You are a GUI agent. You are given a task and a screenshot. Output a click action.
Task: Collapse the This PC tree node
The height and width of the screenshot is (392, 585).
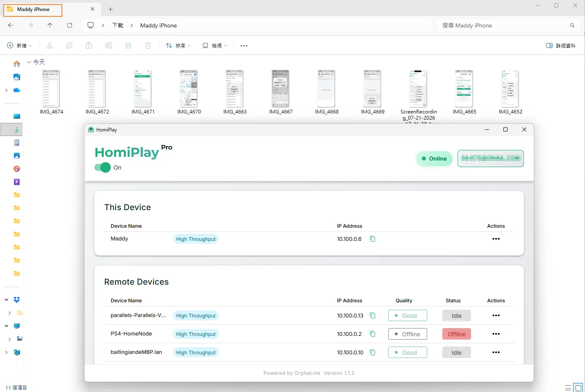6,326
